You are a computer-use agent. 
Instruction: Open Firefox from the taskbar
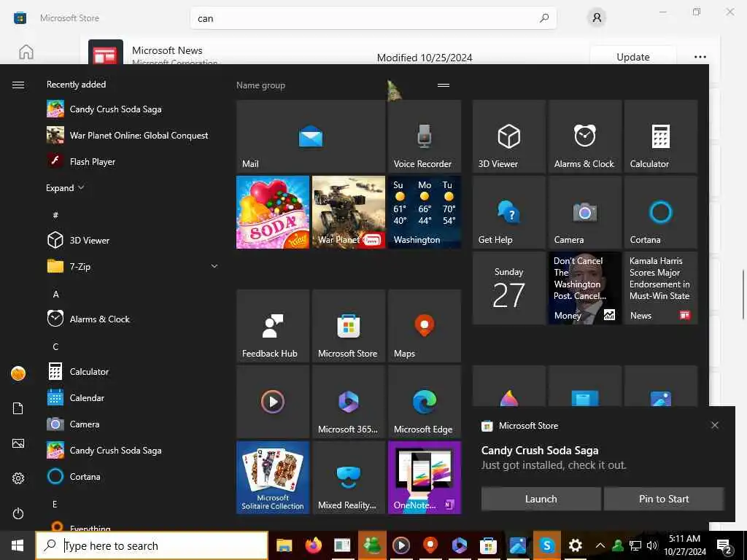coord(314,545)
